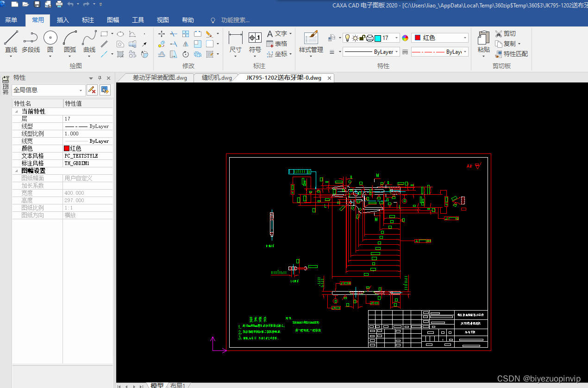The width and height of the screenshot is (588, 388).
Task: Open the 红色 color dropdown
Action: tap(465, 38)
